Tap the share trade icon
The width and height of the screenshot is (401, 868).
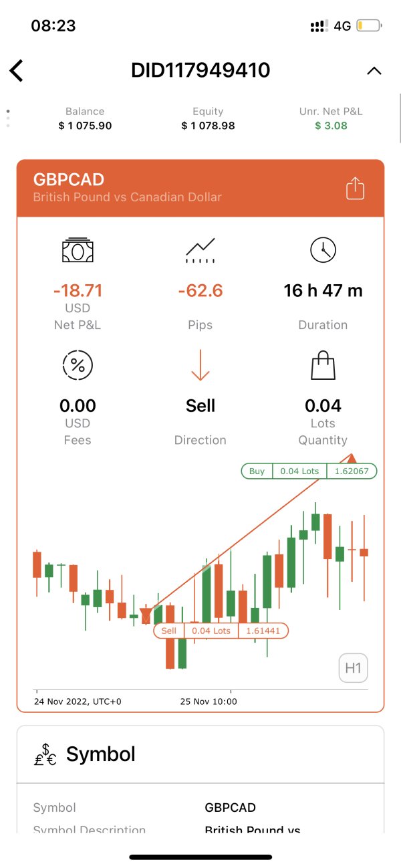[355, 189]
